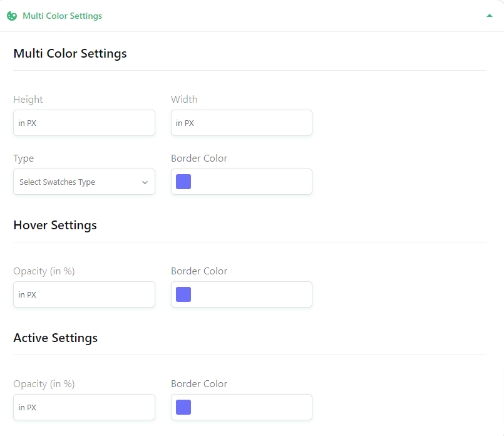Pick Active Settings border color swatch
This screenshot has width=504, height=436.
coord(183,407)
